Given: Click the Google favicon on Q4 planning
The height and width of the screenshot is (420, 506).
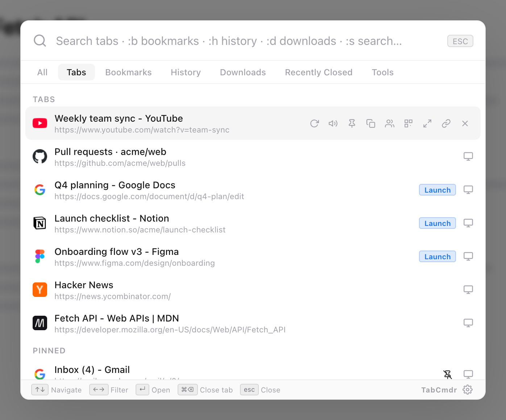Looking at the screenshot, I should click(x=40, y=190).
